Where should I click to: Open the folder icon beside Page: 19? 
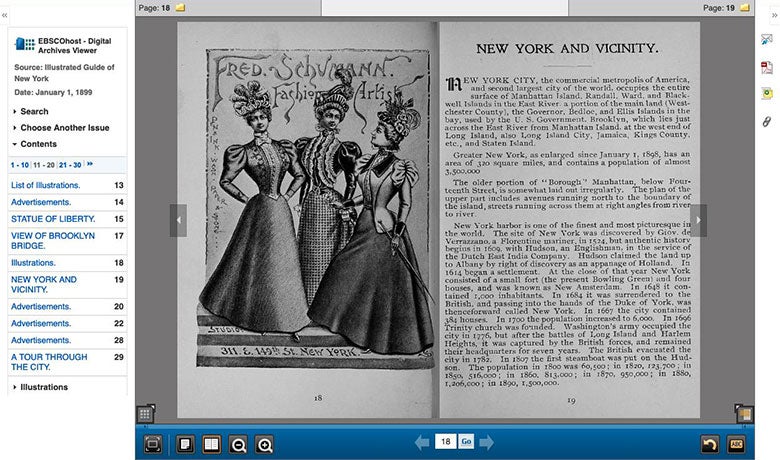tap(745, 7)
